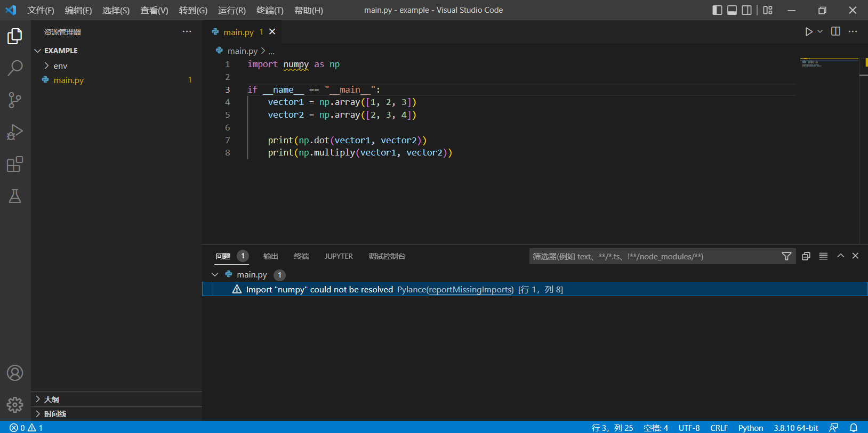Open the Extensions view
Screen dimensions: 868x433
coord(15,164)
